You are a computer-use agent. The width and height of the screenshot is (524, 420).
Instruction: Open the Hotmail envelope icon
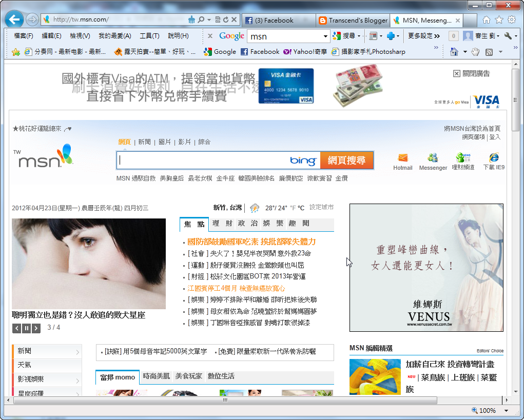point(403,157)
